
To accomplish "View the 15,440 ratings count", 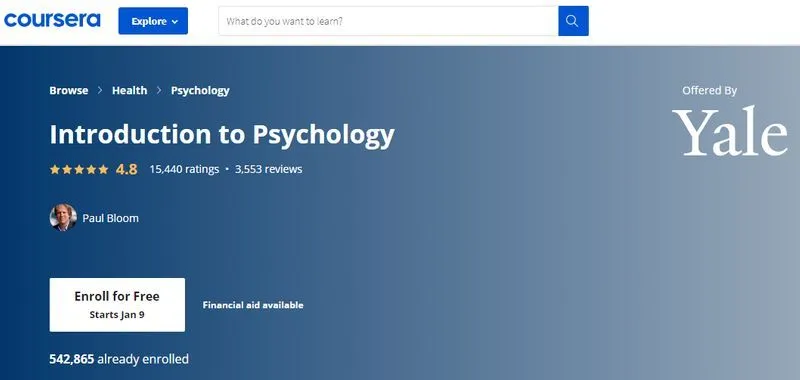I will [x=184, y=169].
